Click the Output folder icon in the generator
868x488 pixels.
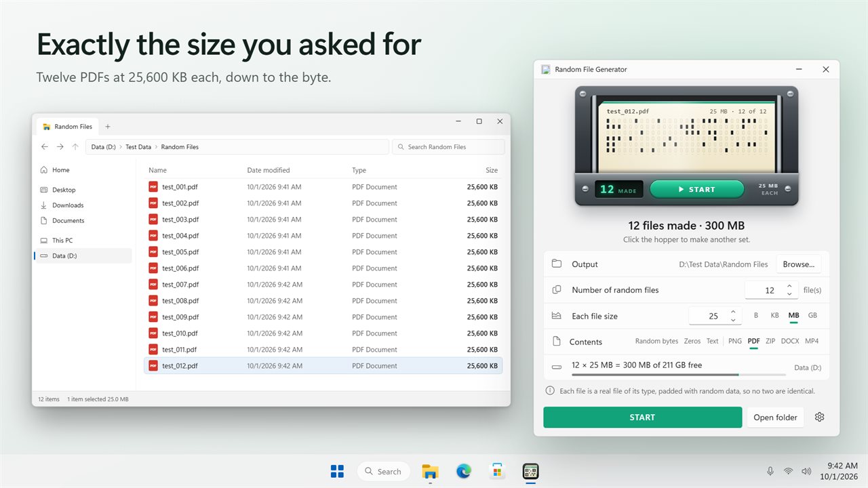click(557, 264)
